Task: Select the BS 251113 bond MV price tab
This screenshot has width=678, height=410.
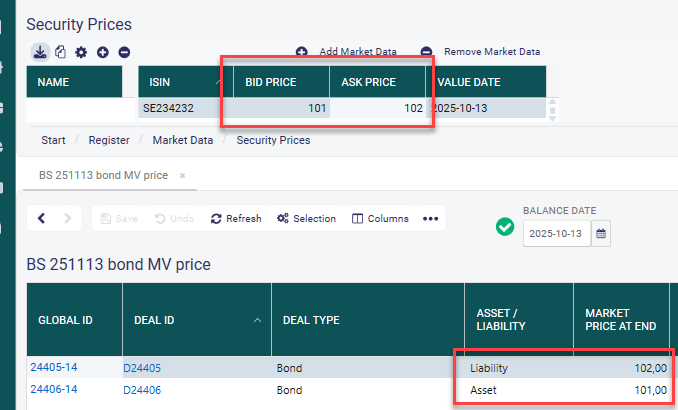Action: click(x=102, y=175)
